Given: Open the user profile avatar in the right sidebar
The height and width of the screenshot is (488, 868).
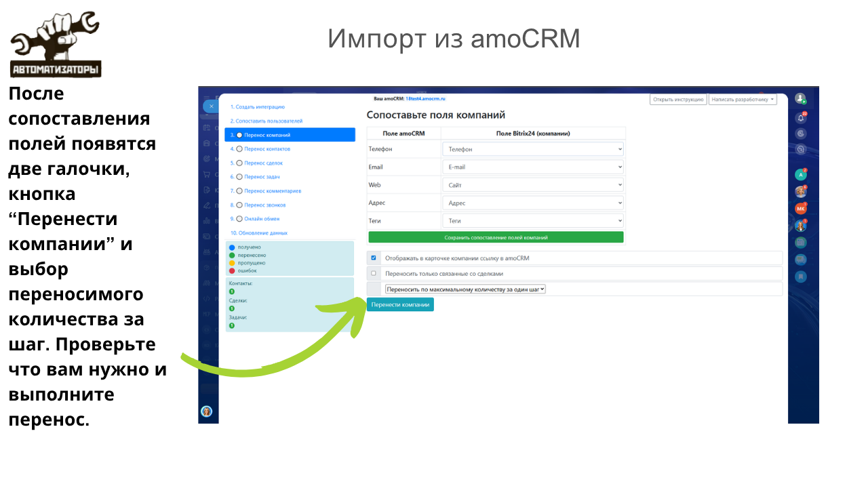Looking at the screenshot, I should (x=800, y=99).
